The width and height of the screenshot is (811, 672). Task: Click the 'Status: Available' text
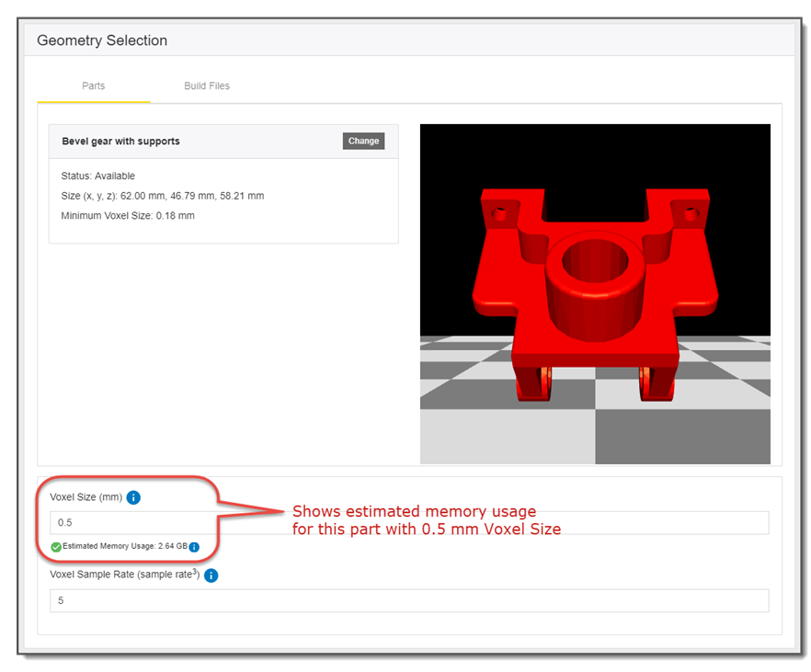(97, 176)
